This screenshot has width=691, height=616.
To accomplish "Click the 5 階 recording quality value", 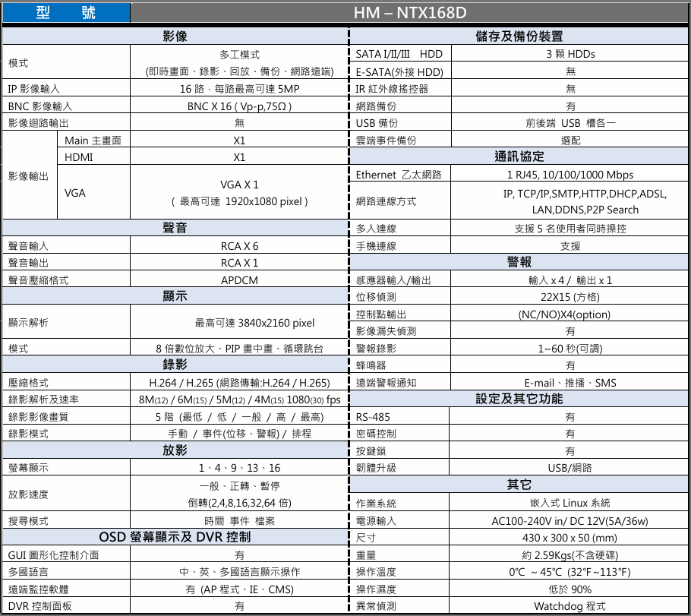I will (x=239, y=417).
